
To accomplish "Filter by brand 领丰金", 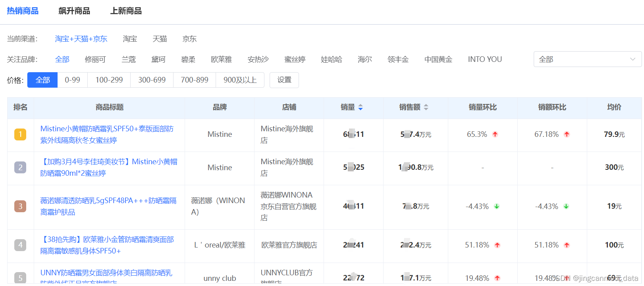I will pyautogui.click(x=398, y=60).
